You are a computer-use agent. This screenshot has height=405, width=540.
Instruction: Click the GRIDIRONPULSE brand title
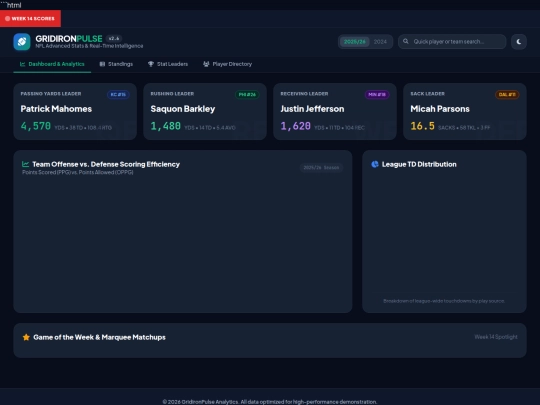(x=69, y=39)
